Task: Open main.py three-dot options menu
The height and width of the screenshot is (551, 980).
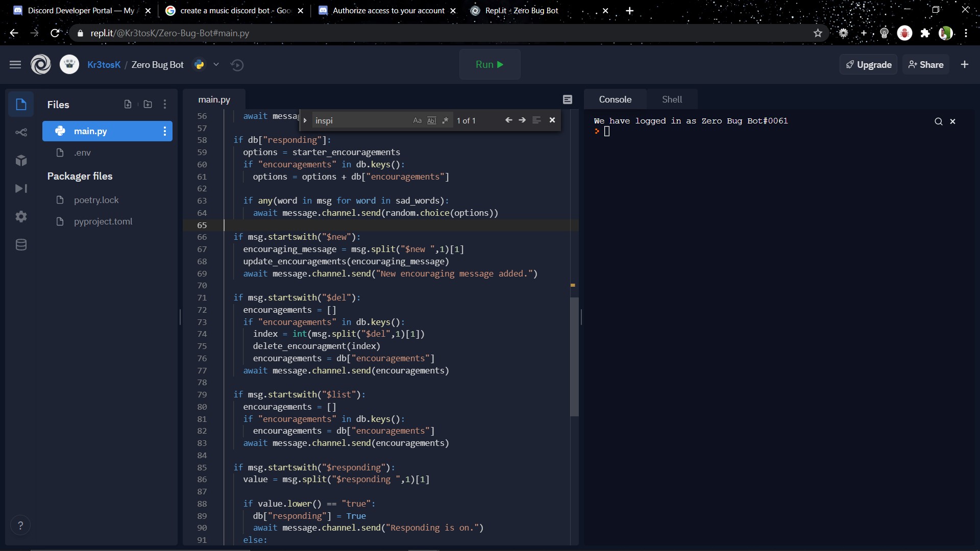Action: 164,131
